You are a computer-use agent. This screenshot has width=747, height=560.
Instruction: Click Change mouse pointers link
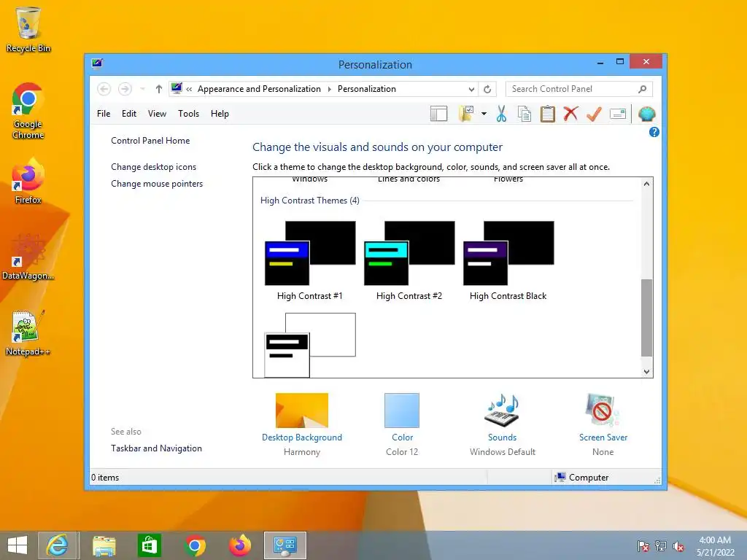pos(157,183)
